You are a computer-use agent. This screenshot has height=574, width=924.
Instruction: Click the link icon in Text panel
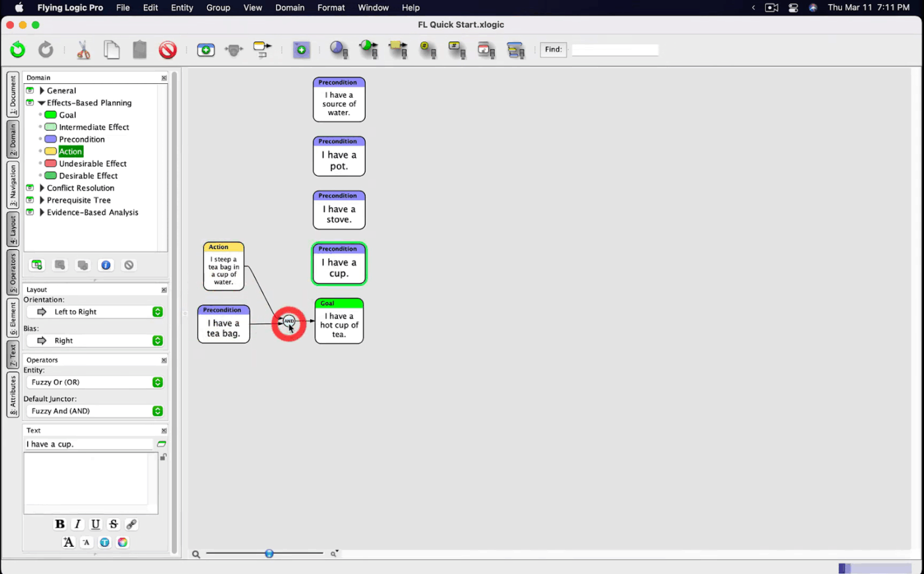coord(131,524)
